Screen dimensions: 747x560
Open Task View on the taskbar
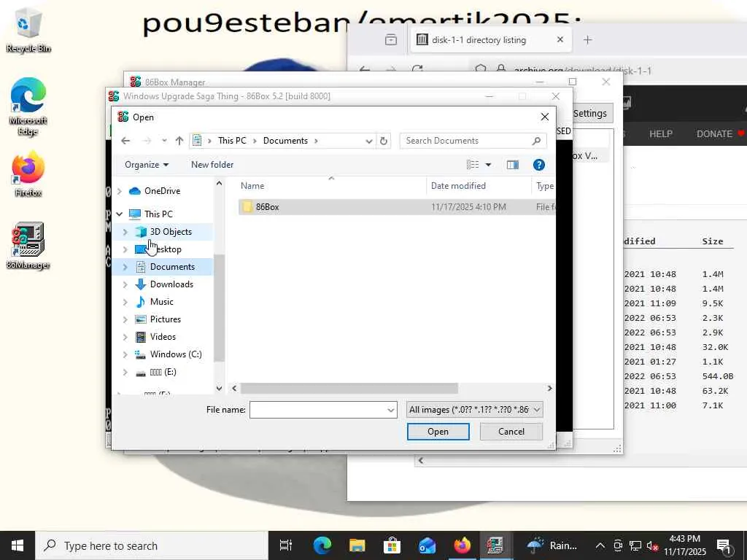[286, 545]
